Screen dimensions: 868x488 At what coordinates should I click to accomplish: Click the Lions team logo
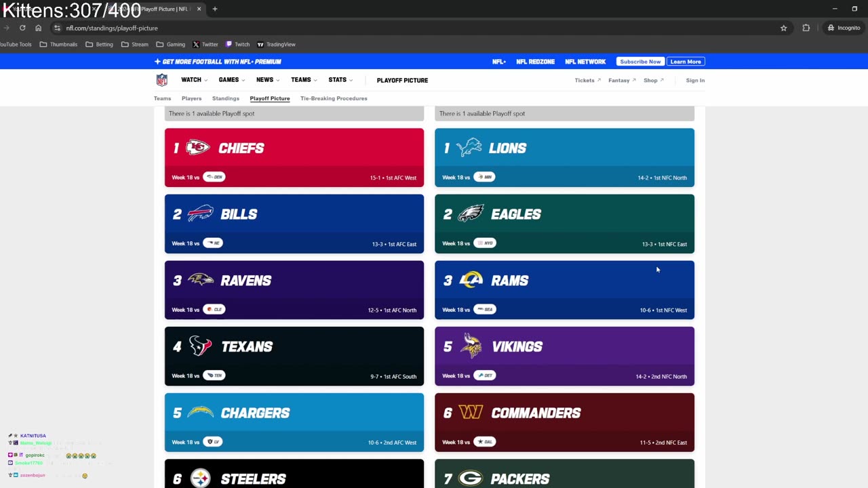tap(470, 147)
